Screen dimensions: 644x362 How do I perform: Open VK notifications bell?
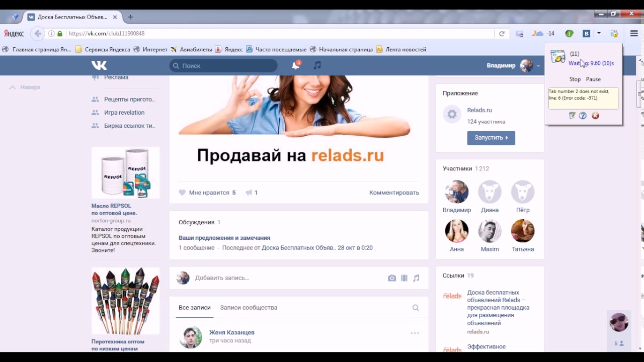(x=296, y=65)
